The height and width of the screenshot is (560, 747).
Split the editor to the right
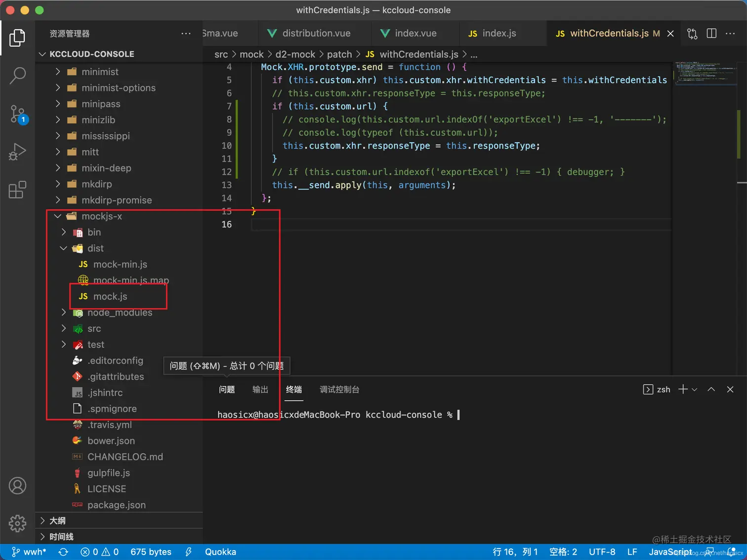(711, 34)
